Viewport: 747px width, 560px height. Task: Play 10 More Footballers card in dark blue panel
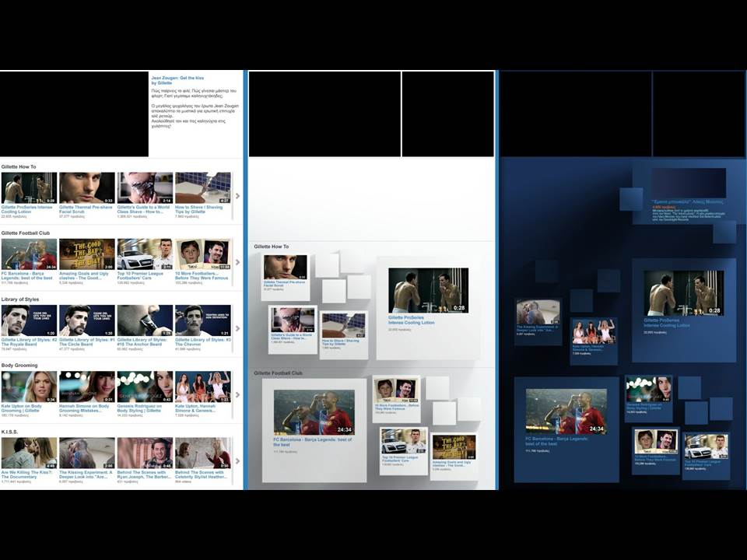click(655, 442)
